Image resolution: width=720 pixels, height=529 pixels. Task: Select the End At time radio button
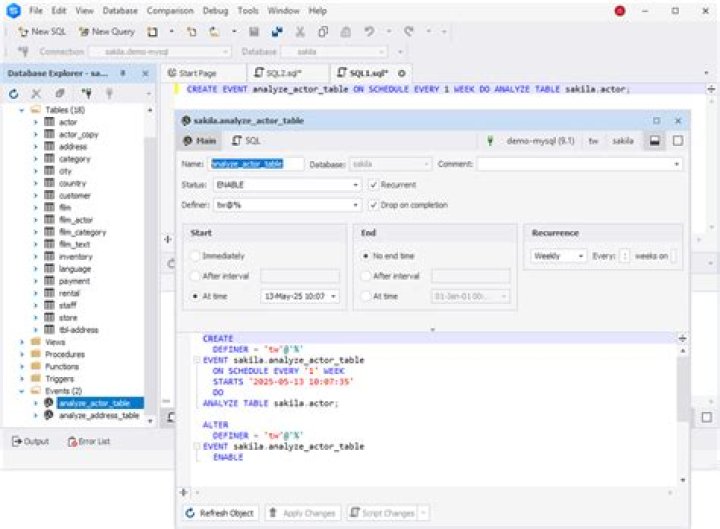(366, 296)
